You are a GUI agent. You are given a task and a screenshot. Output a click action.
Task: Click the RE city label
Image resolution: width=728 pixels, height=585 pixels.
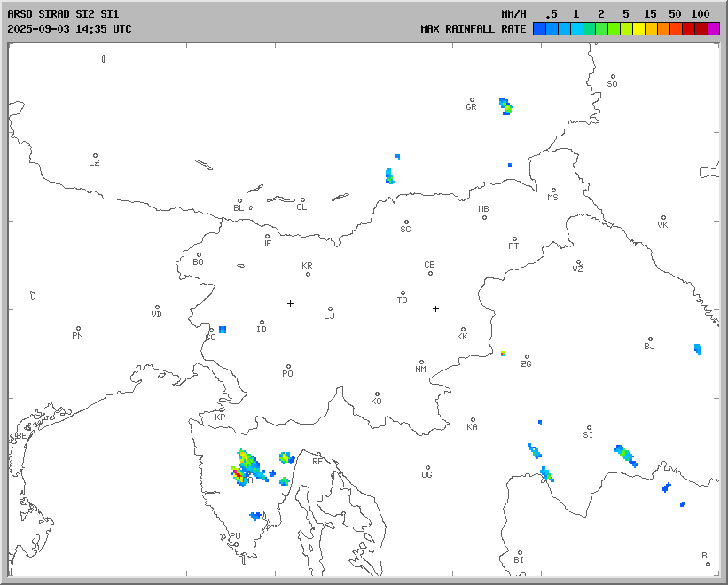click(317, 462)
